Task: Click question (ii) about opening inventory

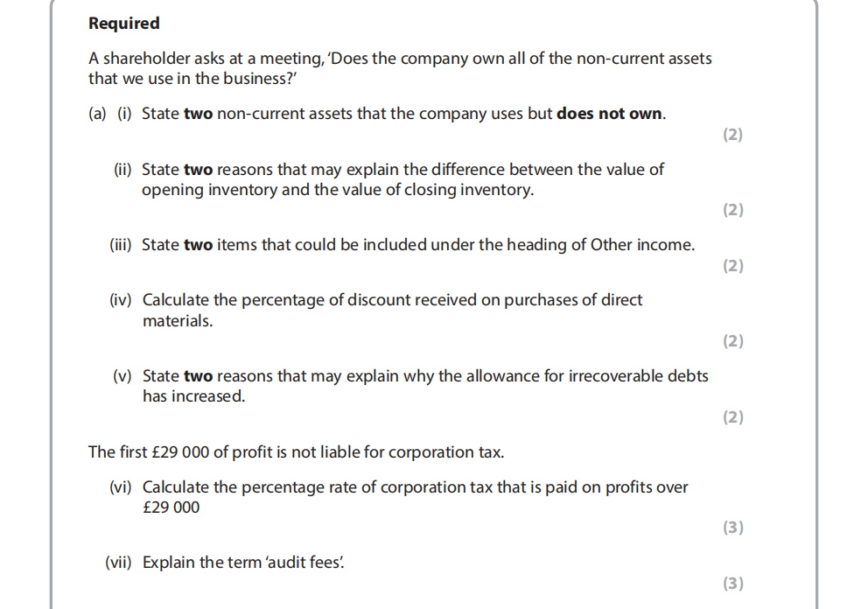Action: tap(402, 179)
